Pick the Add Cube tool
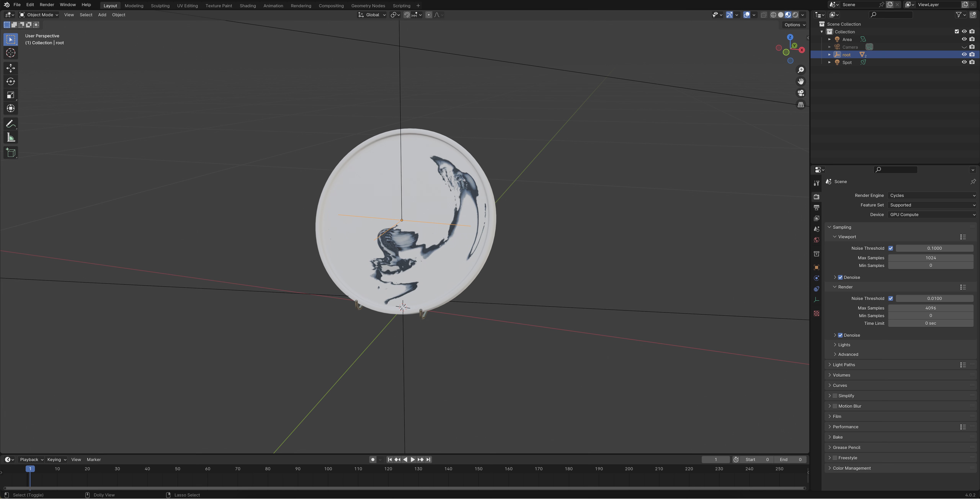Viewport: 980px width, 499px height. pyautogui.click(x=11, y=153)
